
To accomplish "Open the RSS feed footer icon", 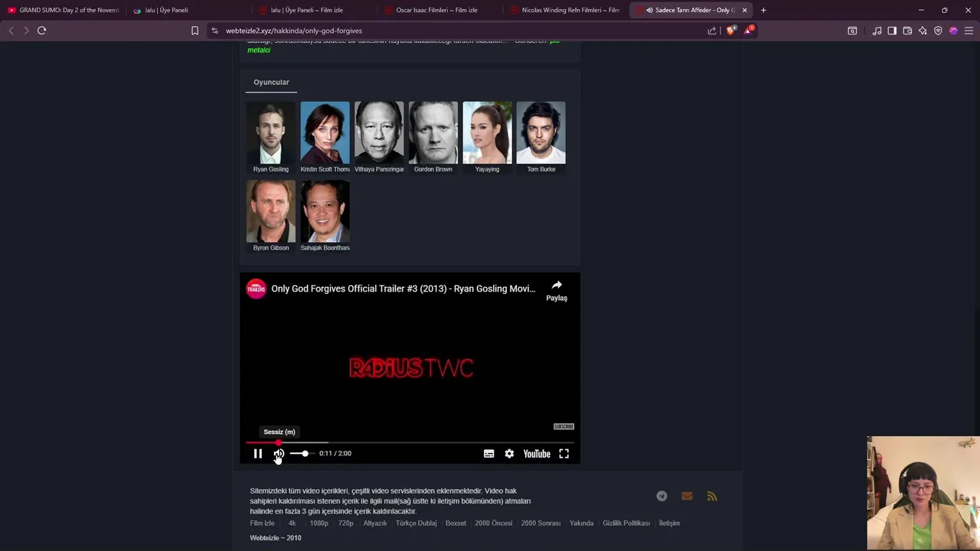I will [x=712, y=496].
